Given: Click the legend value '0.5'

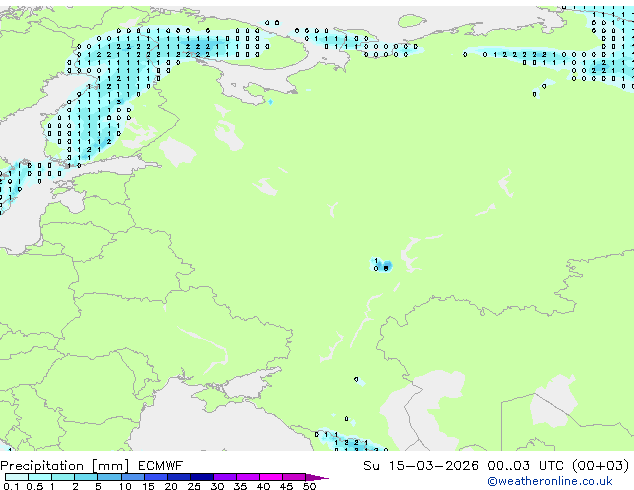Looking at the screenshot, I should pyautogui.click(x=35, y=486).
